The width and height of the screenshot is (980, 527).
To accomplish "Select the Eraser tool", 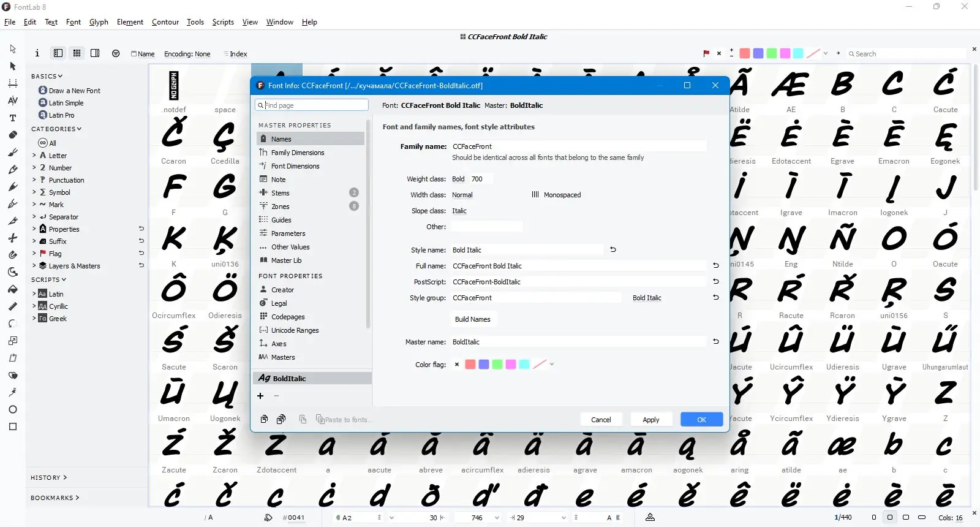I will (13, 135).
